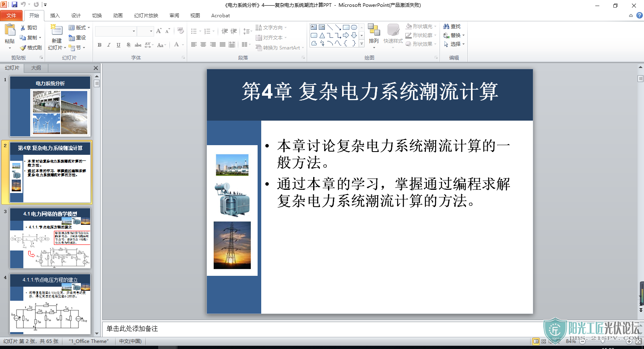This screenshot has height=349, width=644.
Task: Open PowerPoint help question mark icon
Action: point(640,15)
